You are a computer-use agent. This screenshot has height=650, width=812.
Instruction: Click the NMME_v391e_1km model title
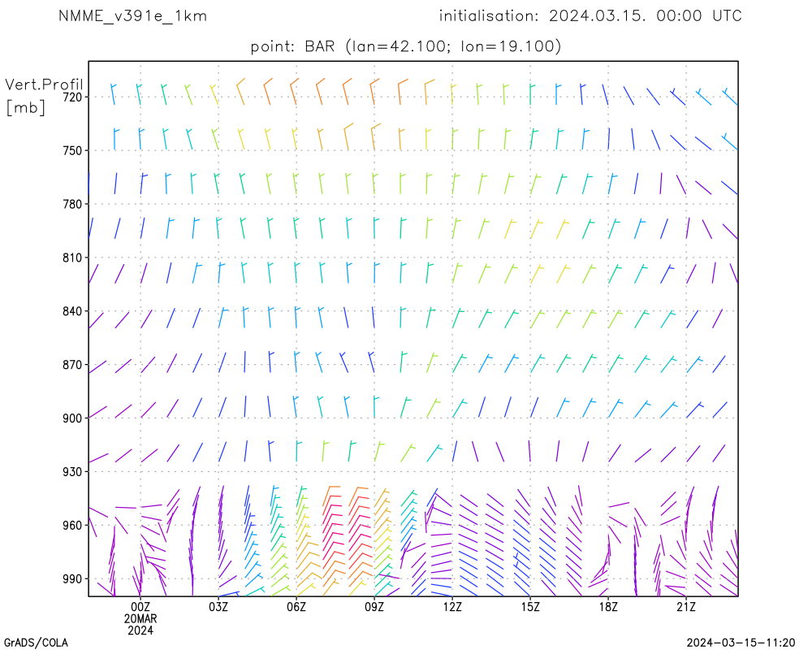click(132, 16)
